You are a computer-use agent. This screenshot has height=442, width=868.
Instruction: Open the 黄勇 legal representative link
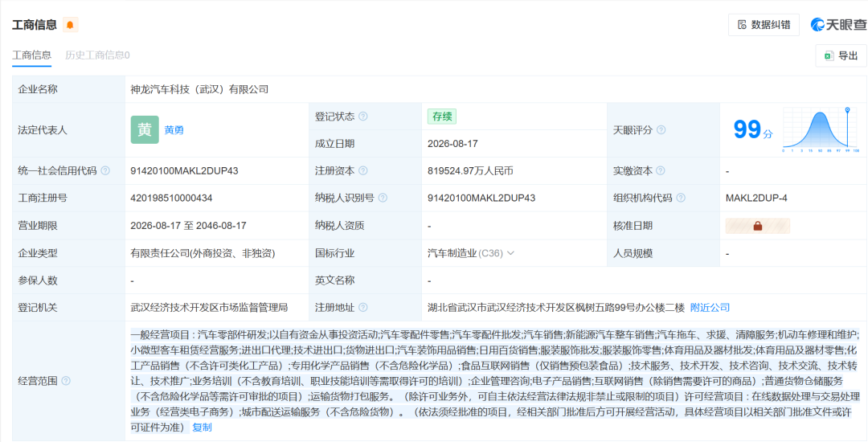point(174,130)
